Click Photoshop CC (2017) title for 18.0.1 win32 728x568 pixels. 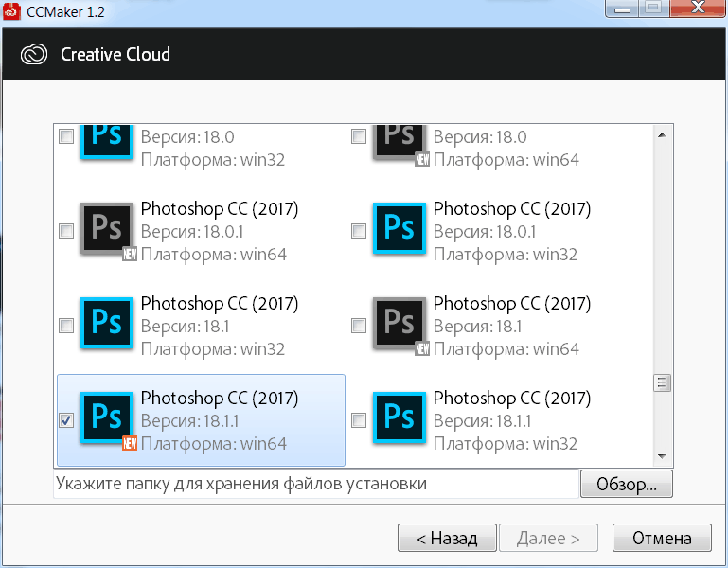512,209
